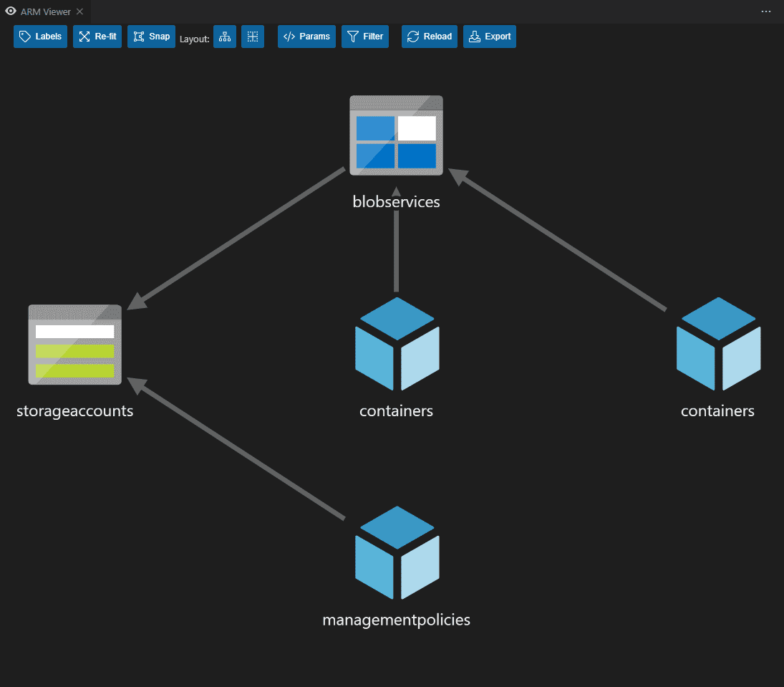Open the Filter options
This screenshot has height=687, width=784.
(365, 37)
